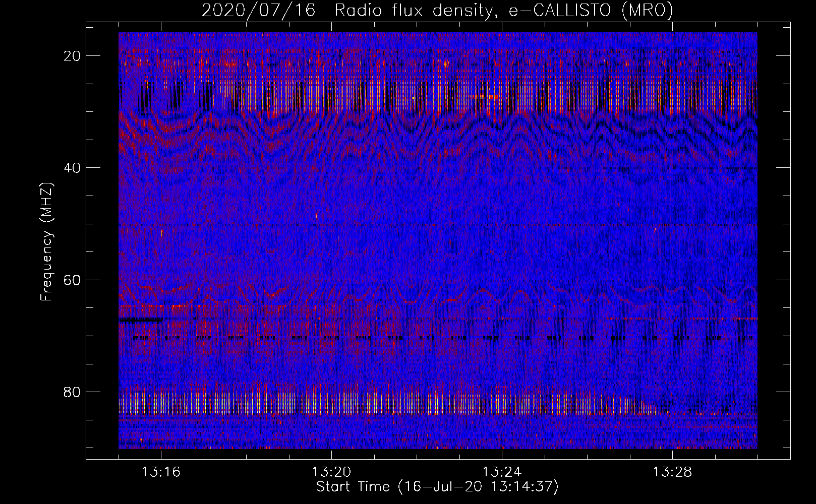The width and height of the screenshot is (816, 504).
Task: Click the 13:24 time tick label
Action: pyautogui.click(x=502, y=472)
